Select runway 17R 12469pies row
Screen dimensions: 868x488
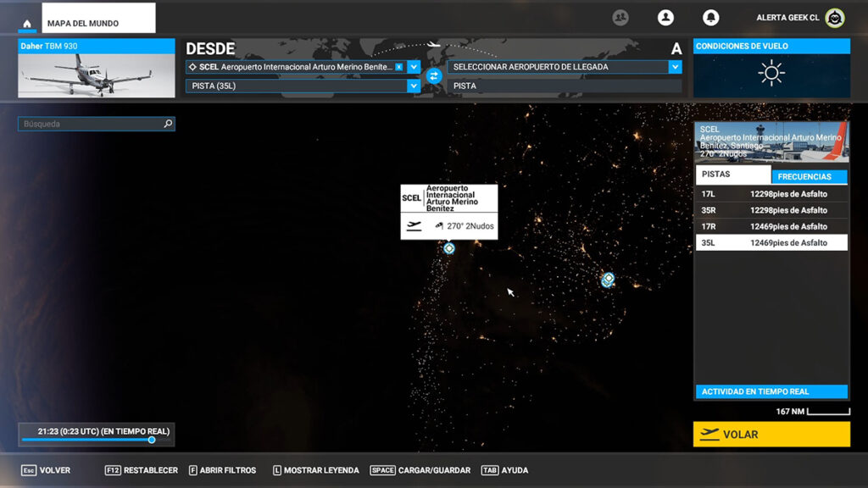tap(771, 226)
